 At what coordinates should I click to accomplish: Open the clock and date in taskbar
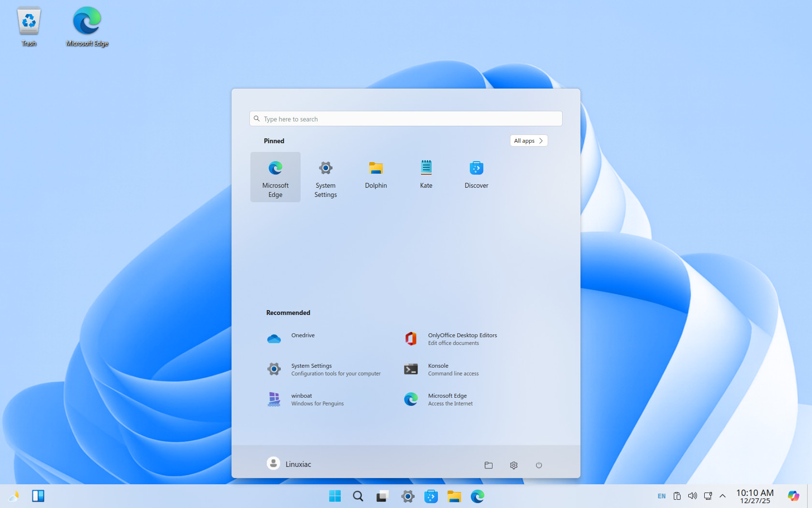tap(754, 496)
